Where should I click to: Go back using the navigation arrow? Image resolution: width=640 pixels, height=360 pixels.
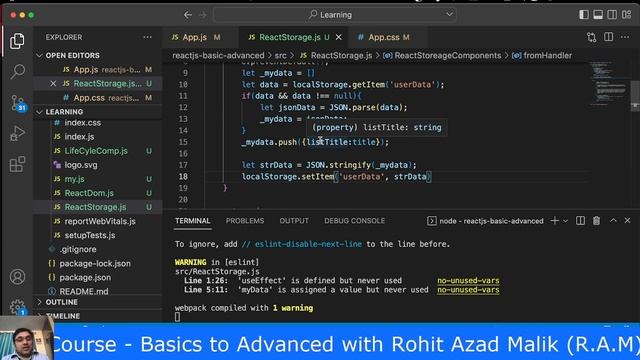[x=188, y=15]
